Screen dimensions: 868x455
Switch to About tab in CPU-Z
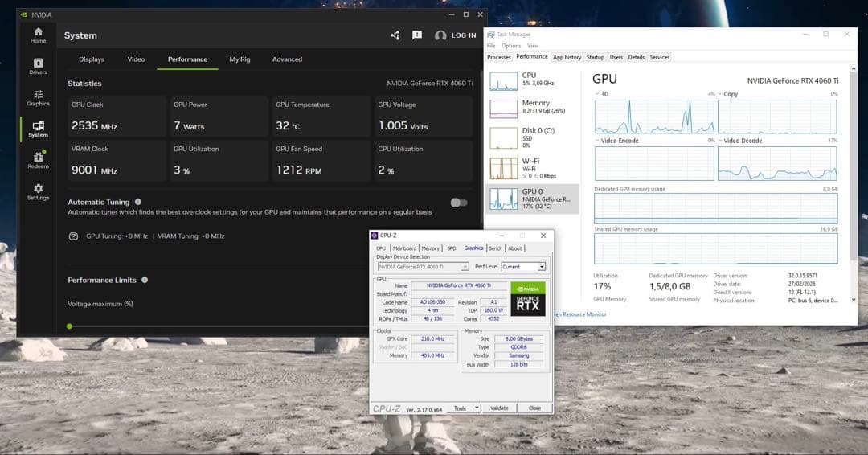515,248
